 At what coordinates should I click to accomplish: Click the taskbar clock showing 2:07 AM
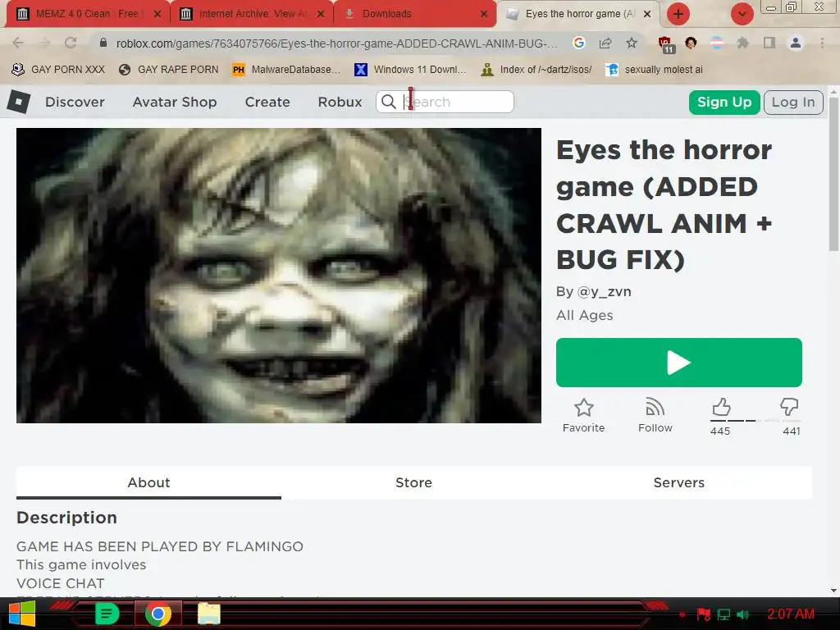(791, 614)
